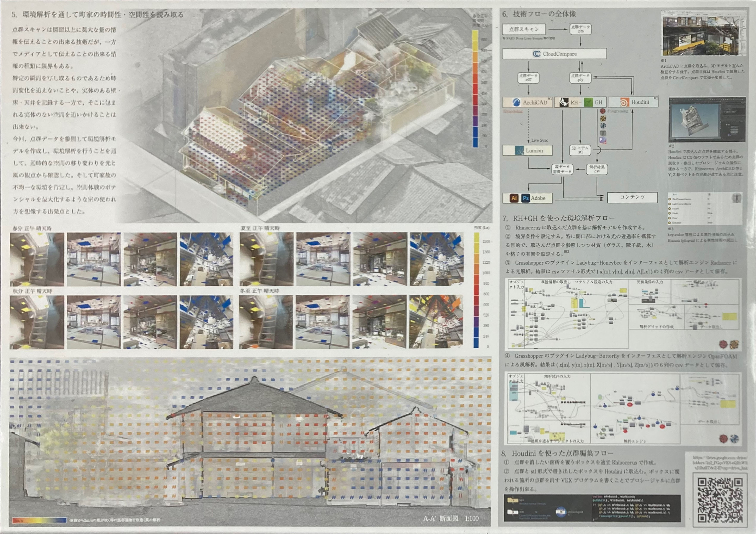Click the Adobe Illustrator Ai icon
Viewport: 756px width, 534px height.
click(x=514, y=198)
